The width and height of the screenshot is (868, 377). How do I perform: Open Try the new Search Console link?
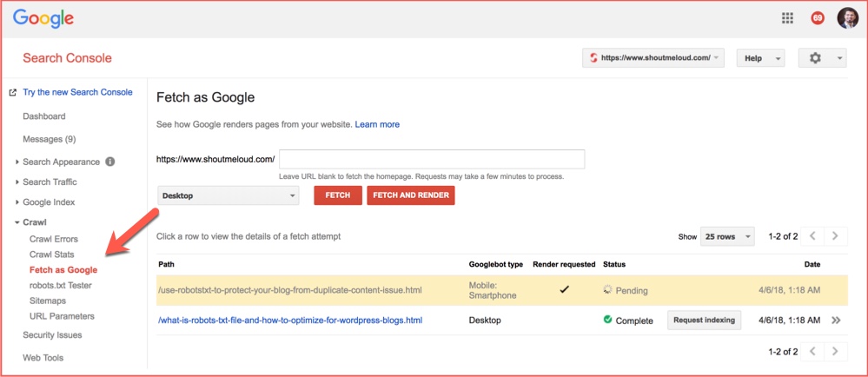(77, 92)
